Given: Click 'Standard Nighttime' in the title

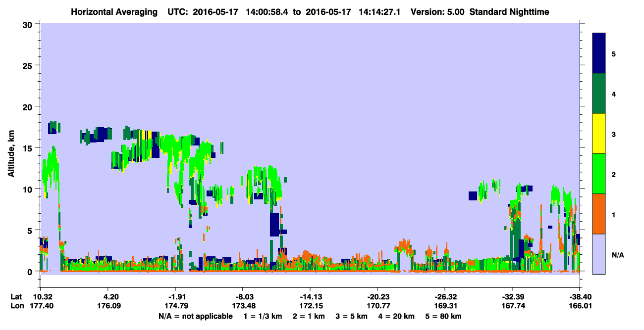Looking at the screenshot, I should (x=509, y=11).
